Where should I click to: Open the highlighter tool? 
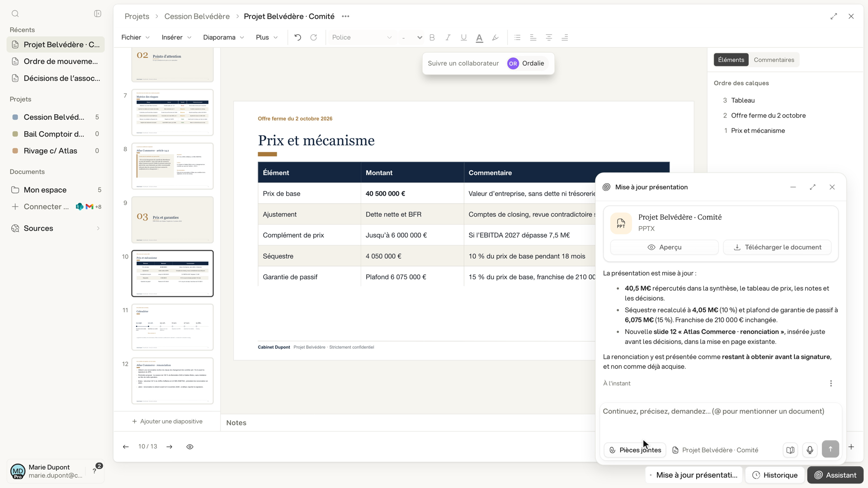point(495,38)
